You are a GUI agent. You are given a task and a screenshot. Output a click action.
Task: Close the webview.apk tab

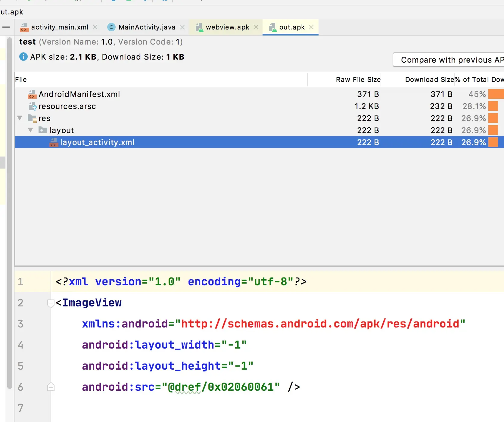pos(256,27)
